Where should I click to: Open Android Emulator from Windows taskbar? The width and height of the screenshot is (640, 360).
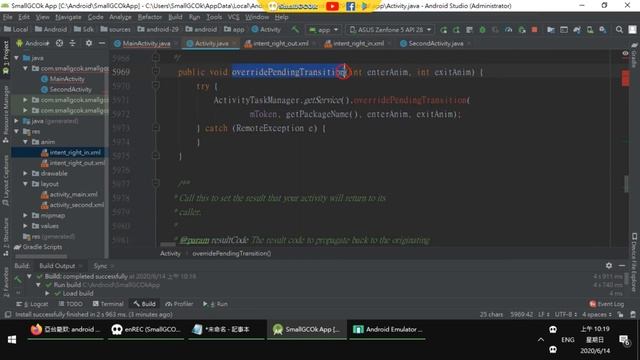click(x=388, y=329)
